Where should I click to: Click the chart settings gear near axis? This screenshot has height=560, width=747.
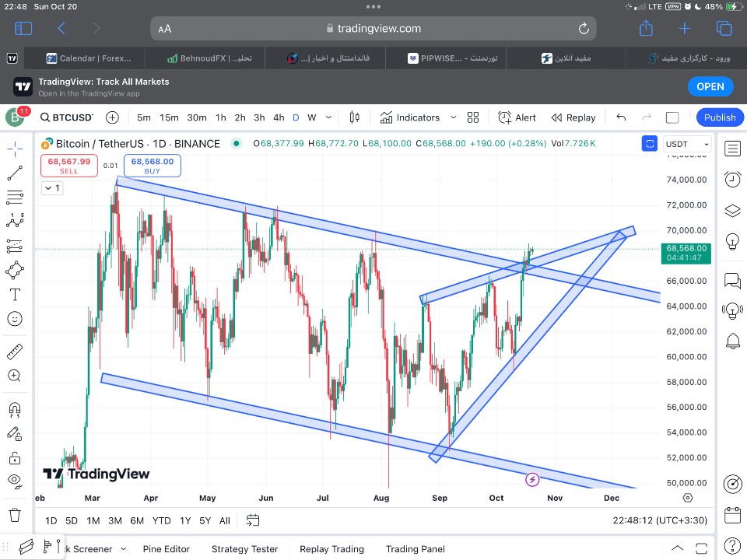click(x=687, y=498)
